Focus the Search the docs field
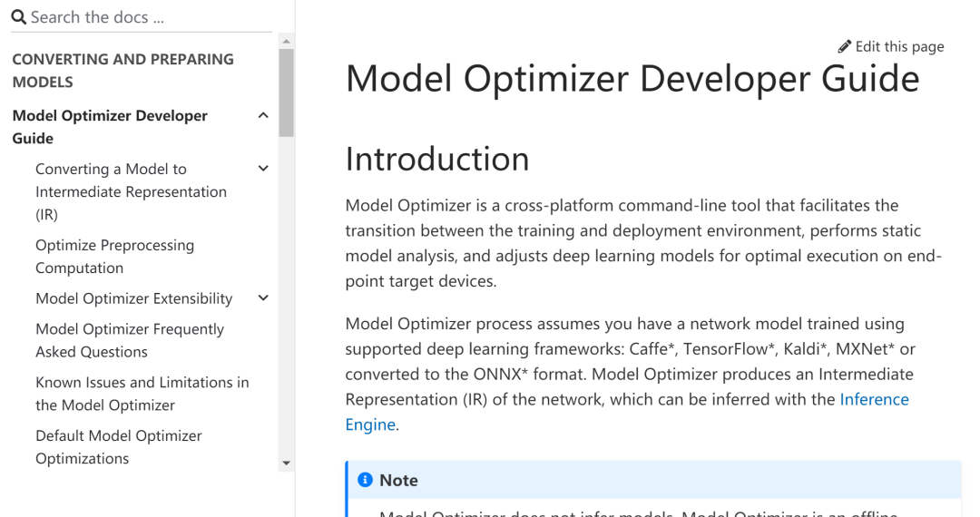This screenshot has width=980, height=517. pos(150,17)
